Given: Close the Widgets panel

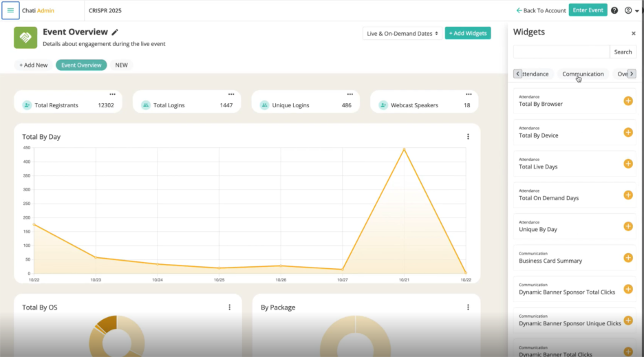Looking at the screenshot, I should 633,33.
